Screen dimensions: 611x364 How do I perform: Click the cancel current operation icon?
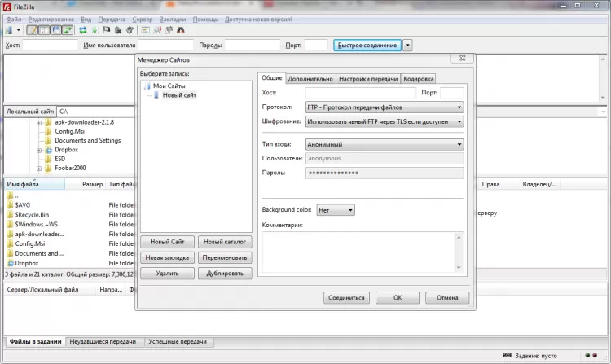coord(107,29)
